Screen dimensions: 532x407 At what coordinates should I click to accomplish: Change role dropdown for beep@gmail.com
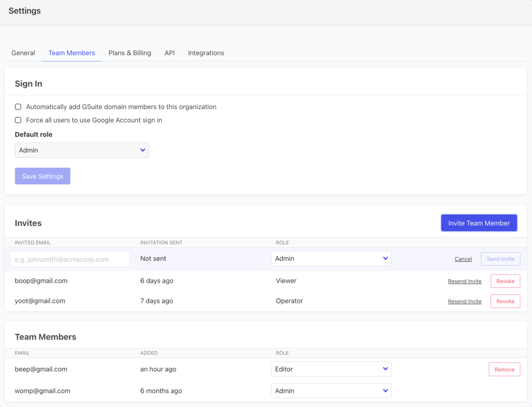[331, 369]
